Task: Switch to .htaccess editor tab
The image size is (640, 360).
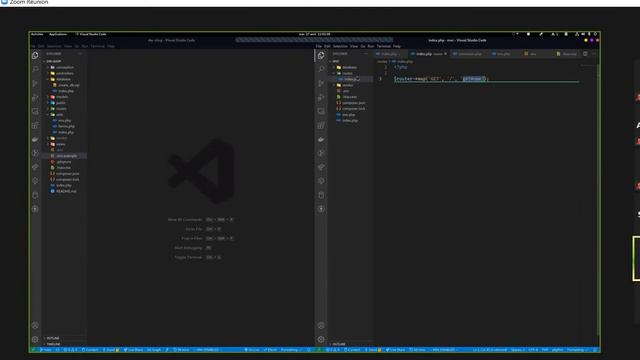Action: click(x=567, y=54)
